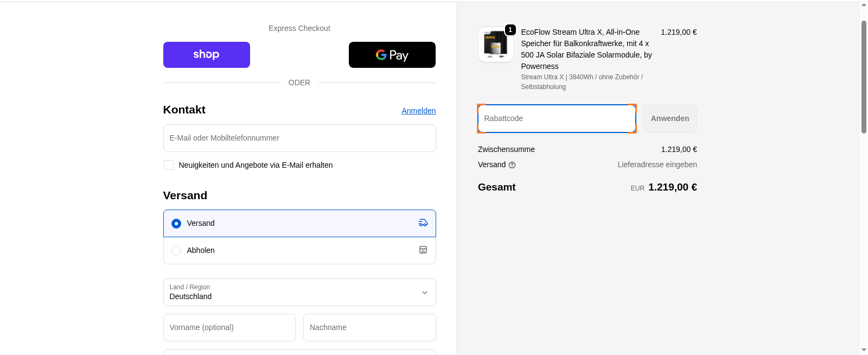Image resolution: width=868 pixels, height=355 pixels.
Task: Click the Land / Region chevron arrow
Action: click(x=425, y=293)
